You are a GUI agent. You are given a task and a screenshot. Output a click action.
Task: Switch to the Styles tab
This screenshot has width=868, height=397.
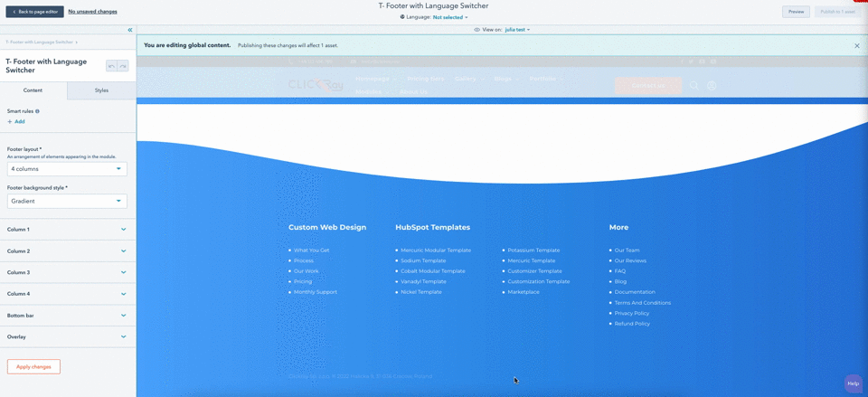click(102, 90)
